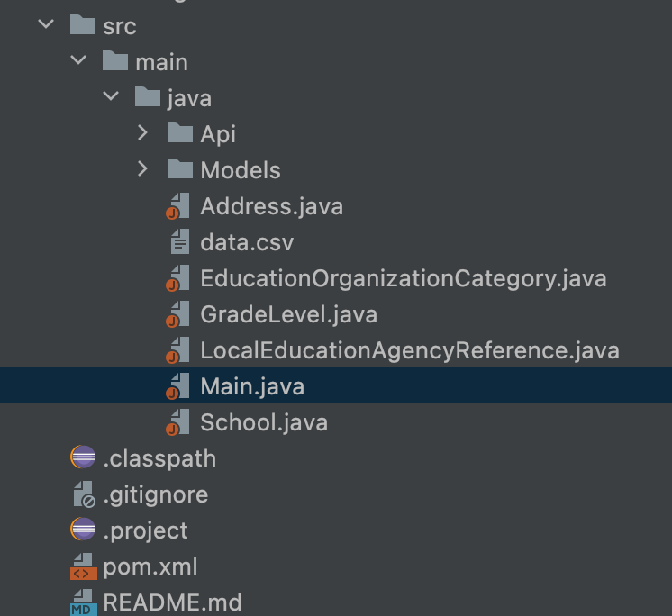Select Address.java in the tree

click(x=272, y=206)
